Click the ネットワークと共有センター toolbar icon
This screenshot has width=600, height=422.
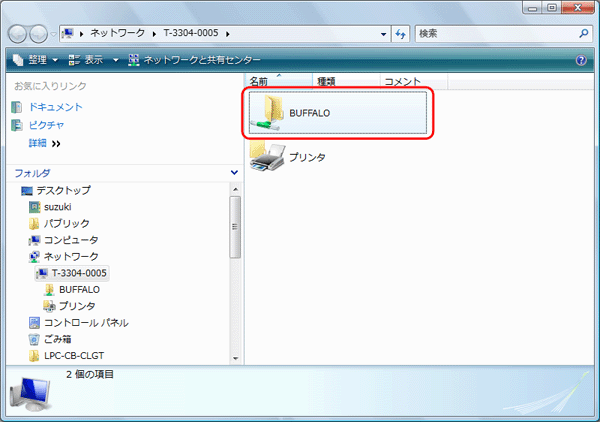coord(134,60)
